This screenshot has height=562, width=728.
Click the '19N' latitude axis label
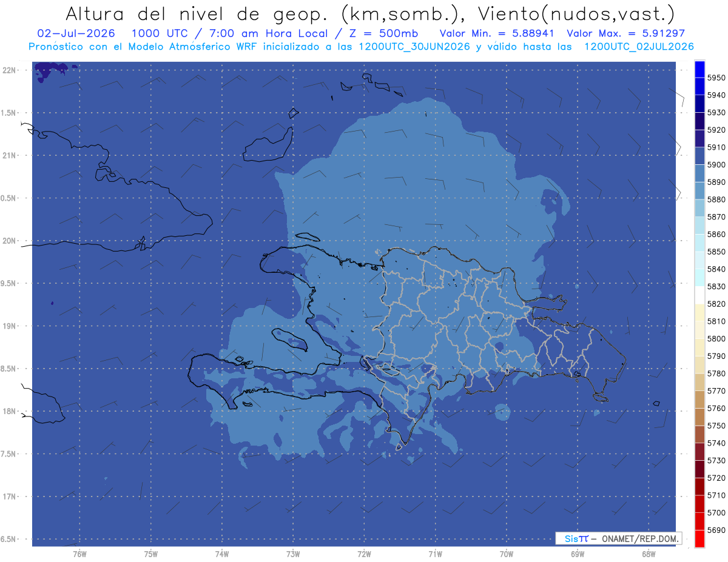(x=9, y=326)
